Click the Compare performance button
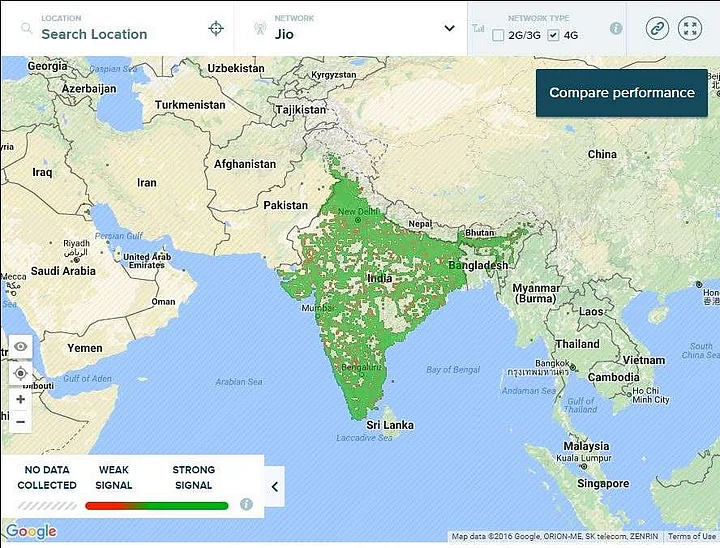 click(x=621, y=93)
